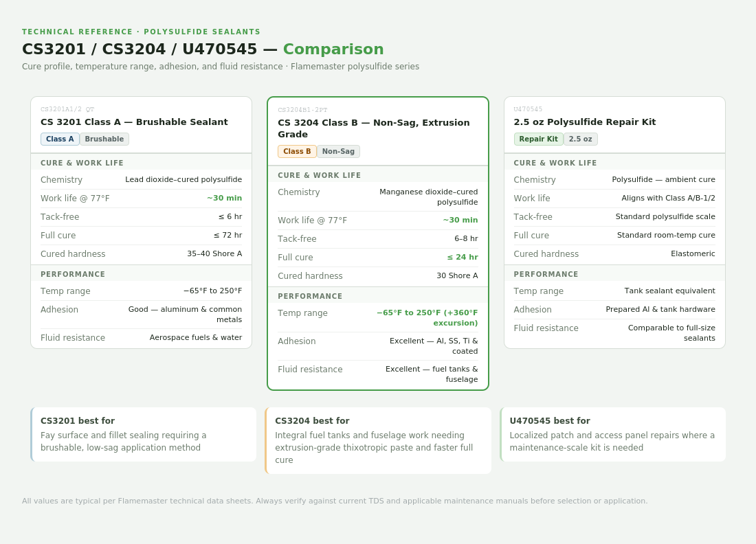Image resolution: width=756 pixels, height=544 pixels.
Task: Click 'Polysulfide — ambient cure' chemistry value
Action: (663, 179)
